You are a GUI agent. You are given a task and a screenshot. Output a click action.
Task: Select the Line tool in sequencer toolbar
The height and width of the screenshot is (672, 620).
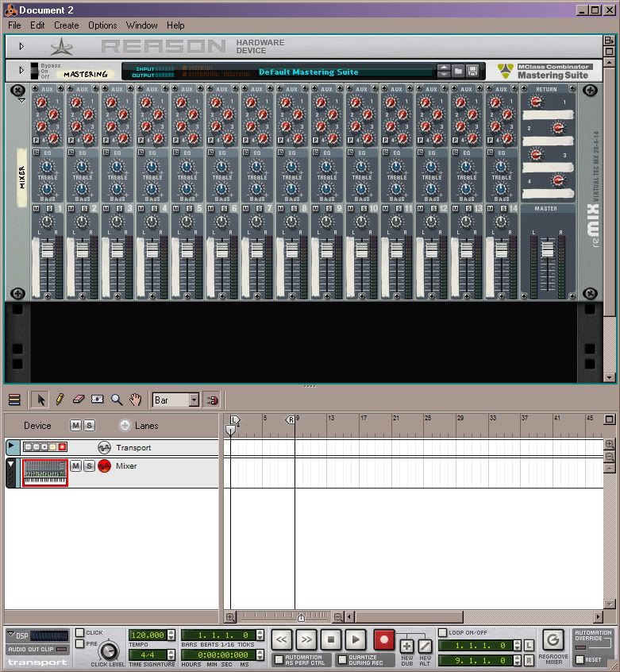click(x=97, y=400)
